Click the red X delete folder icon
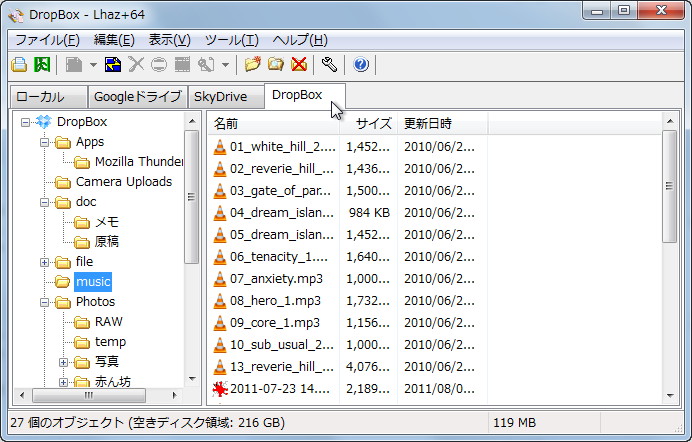692x442 pixels. pos(299,65)
